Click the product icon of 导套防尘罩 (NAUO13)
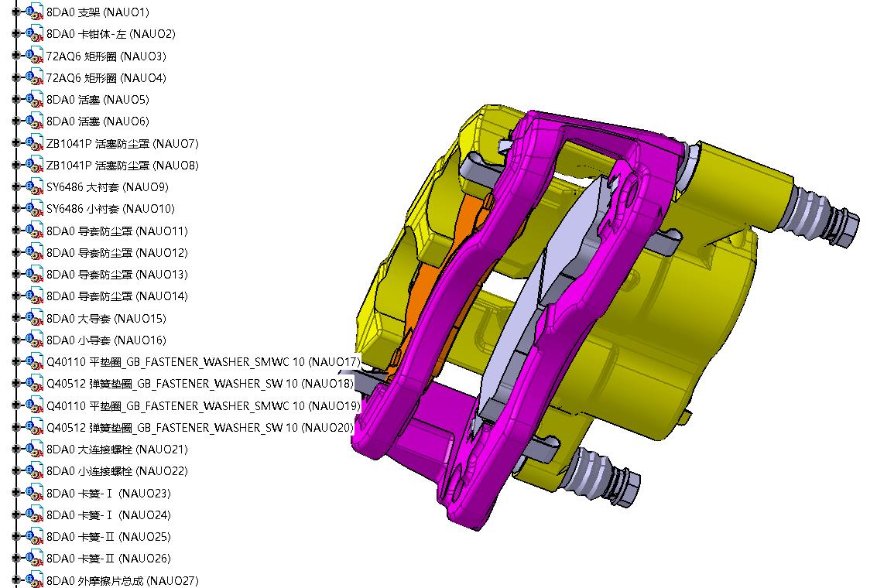The image size is (877, 588). click(x=34, y=275)
